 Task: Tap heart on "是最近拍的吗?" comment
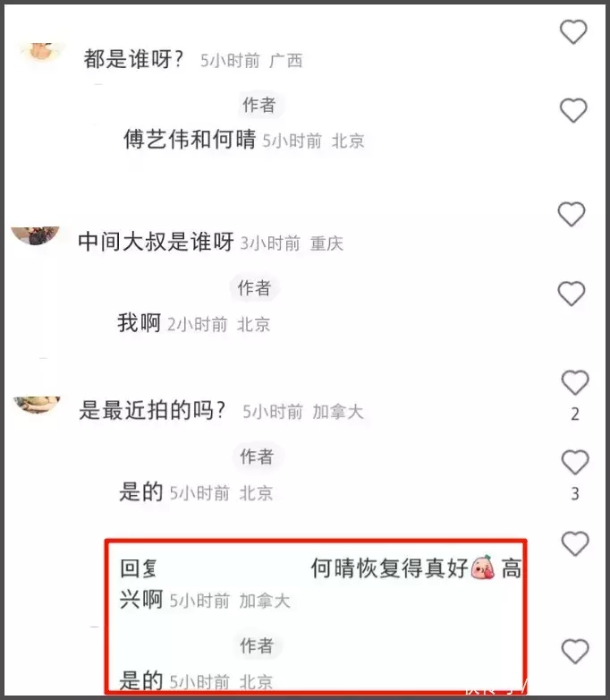point(575,382)
